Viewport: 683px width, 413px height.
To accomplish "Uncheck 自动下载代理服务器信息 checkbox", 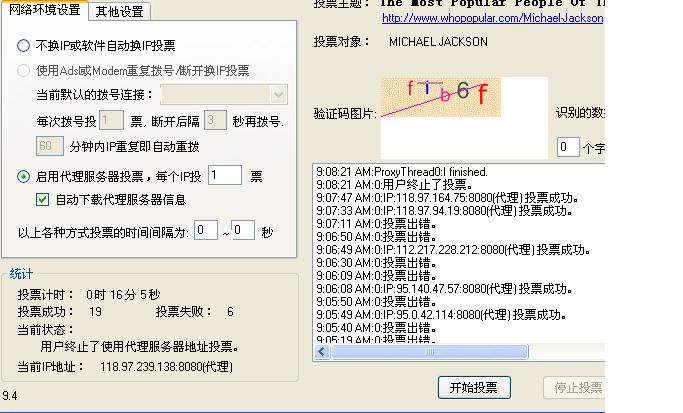I will [42, 200].
